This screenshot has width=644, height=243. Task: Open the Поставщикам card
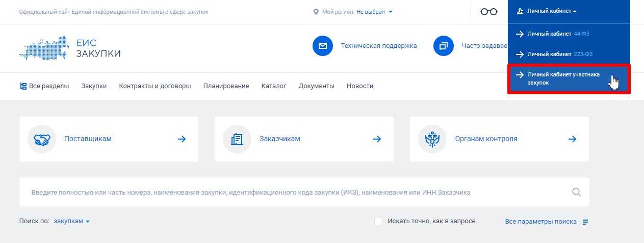(x=109, y=139)
